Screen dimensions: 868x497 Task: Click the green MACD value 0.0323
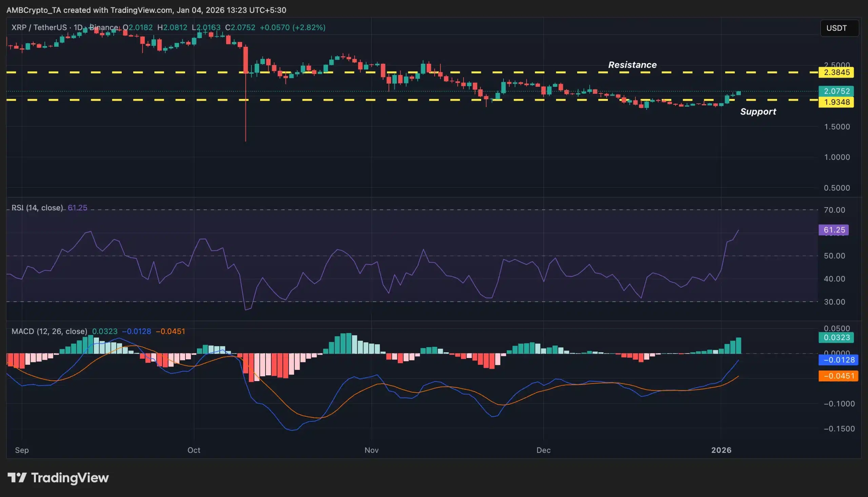click(x=836, y=337)
